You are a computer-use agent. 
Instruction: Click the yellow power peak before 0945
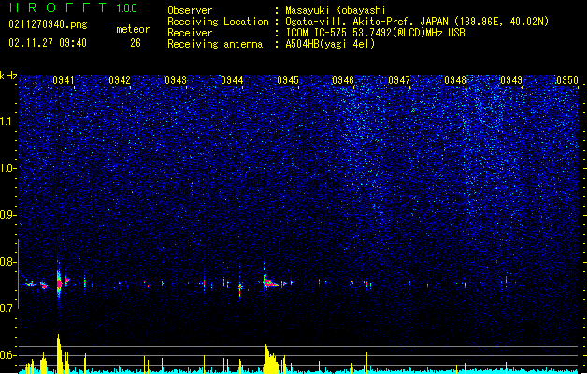click(x=270, y=359)
